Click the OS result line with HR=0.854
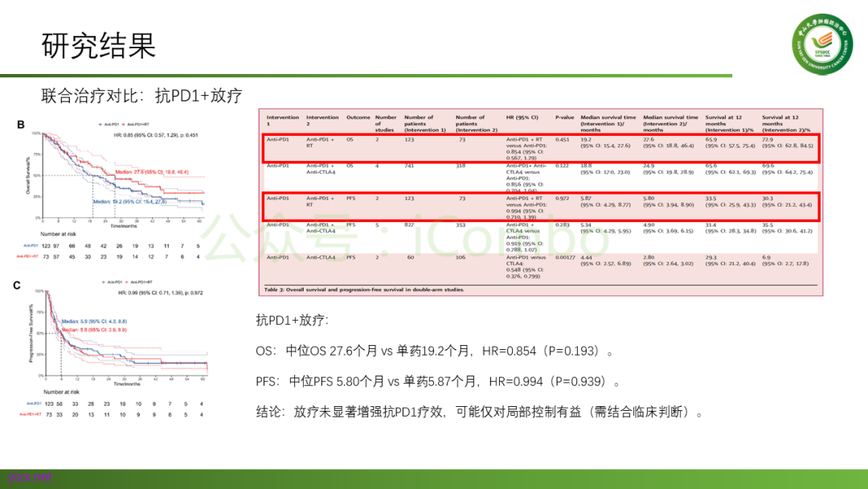Viewport: 868px width, 489px height. tap(435, 351)
